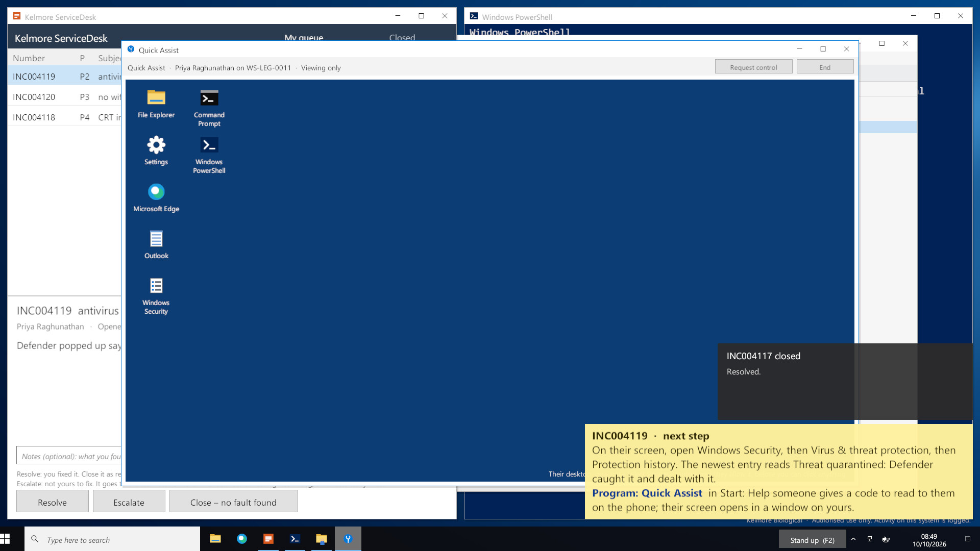Click the Number column header

click(29, 58)
